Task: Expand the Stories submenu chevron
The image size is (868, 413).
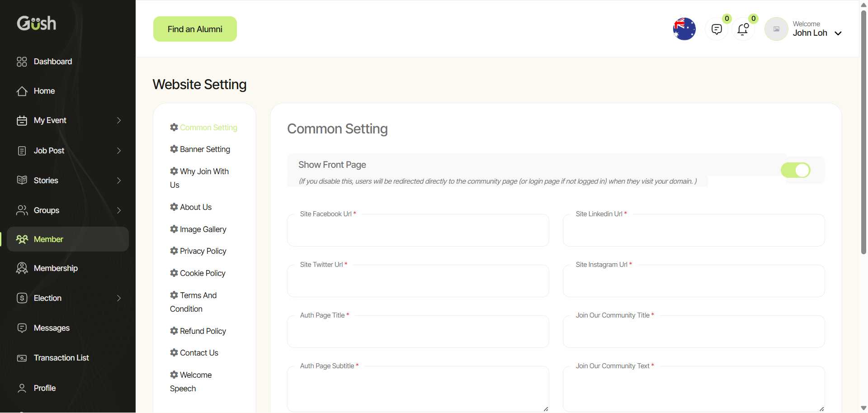Action: tap(119, 180)
